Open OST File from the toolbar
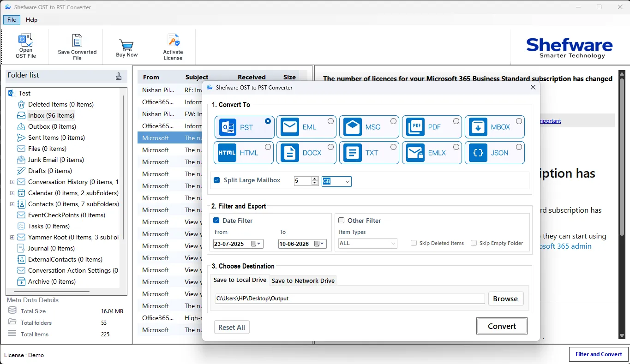The image size is (630, 364). [x=25, y=46]
